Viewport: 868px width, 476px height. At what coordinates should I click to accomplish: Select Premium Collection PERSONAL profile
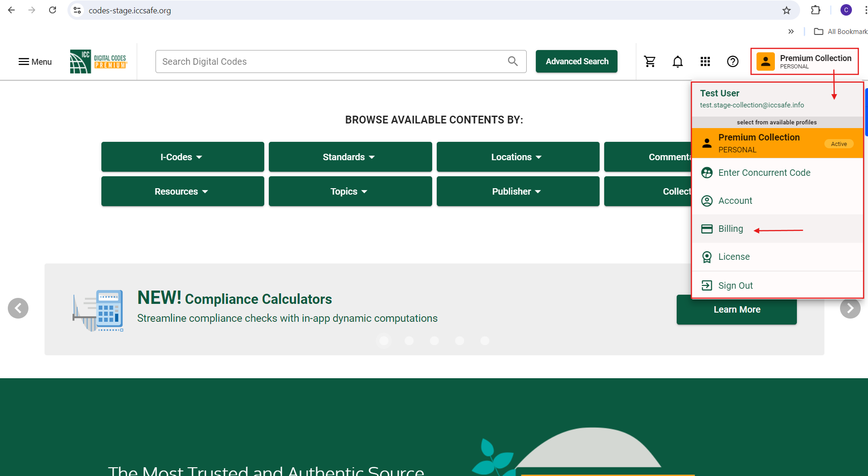[777, 143]
